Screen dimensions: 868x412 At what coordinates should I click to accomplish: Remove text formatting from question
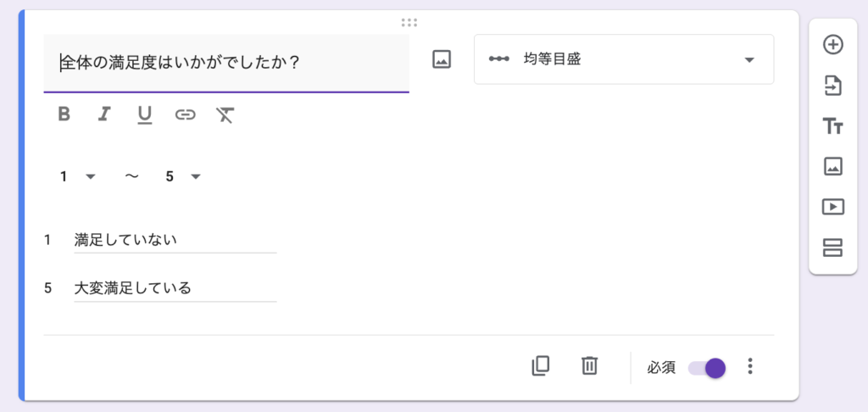225,114
